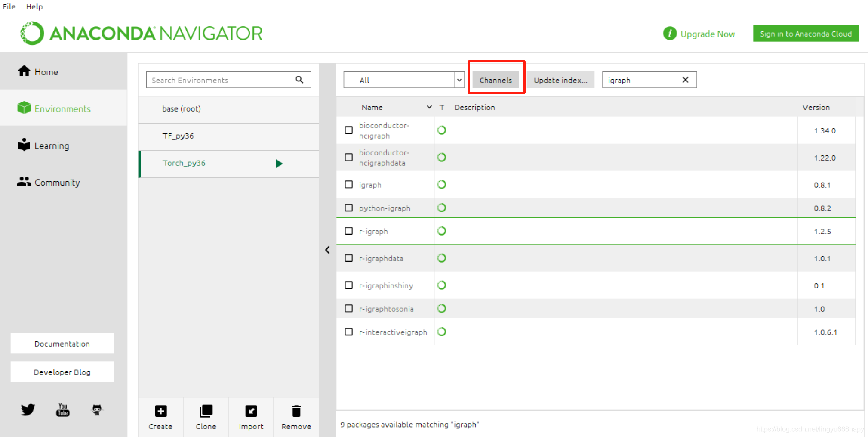Open the Learning section

point(64,146)
